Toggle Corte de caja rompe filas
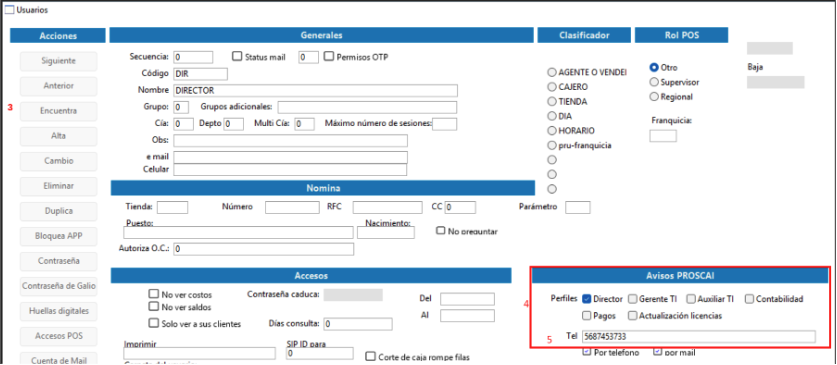The width and height of the screenshot is (837, 365). (x=370, y=356)
